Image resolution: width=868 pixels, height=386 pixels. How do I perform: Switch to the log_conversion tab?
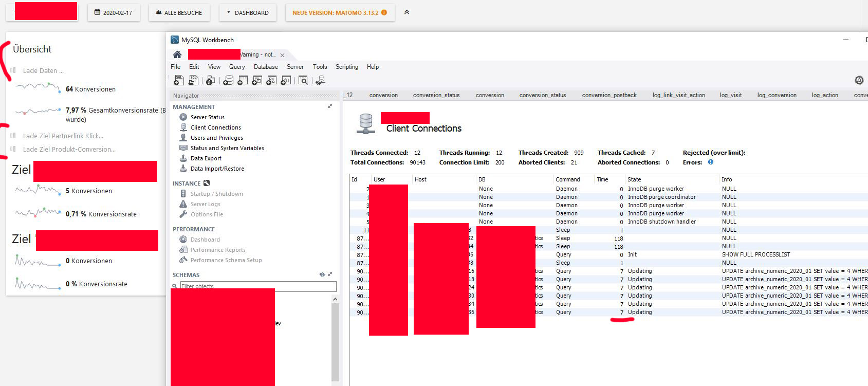pos(777,95)
